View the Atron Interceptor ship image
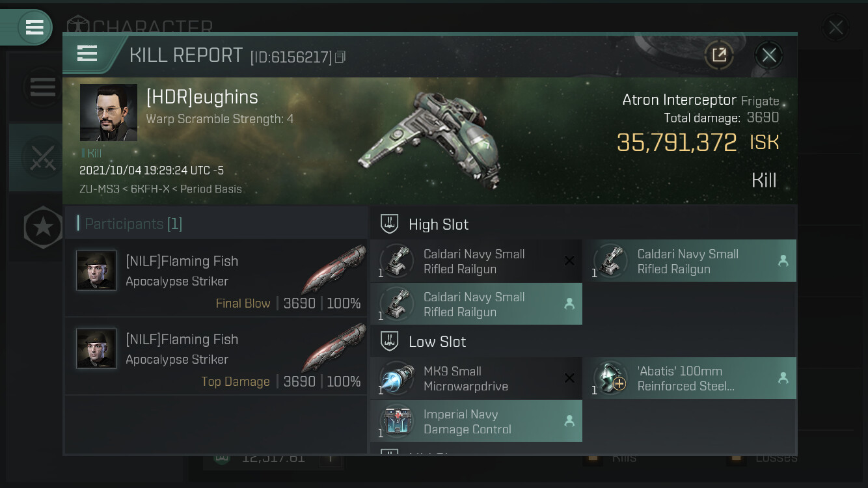This screenshot has width=868, height=488. pos(429,139)
